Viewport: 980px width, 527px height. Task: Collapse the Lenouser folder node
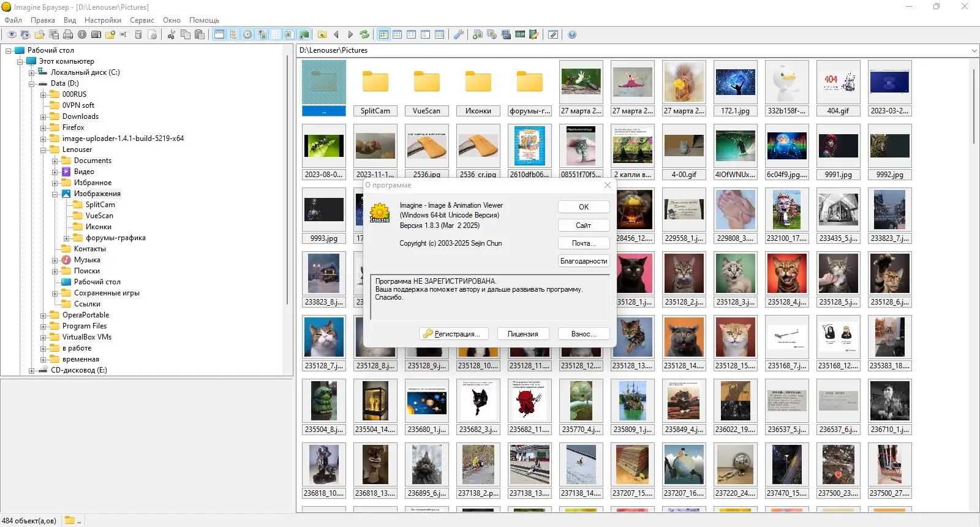click(43, 150)
